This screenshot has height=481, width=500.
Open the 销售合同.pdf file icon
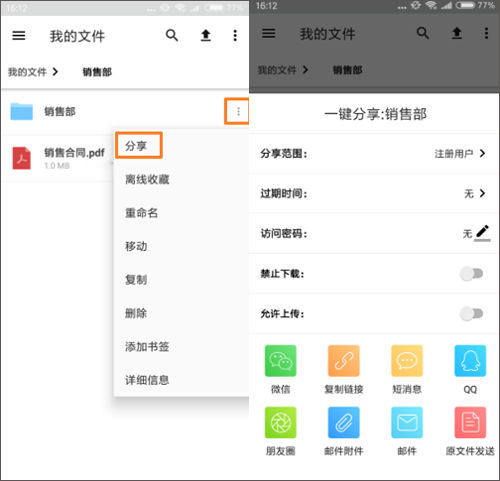click(22, 158)
